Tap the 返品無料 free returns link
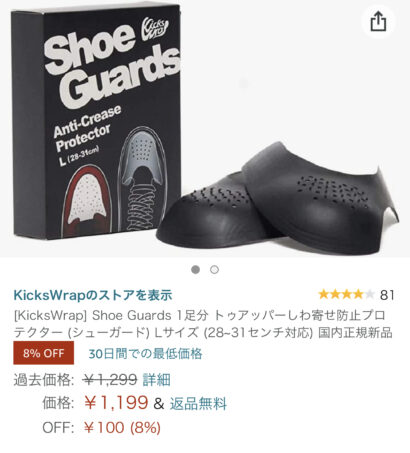 click(x=198, y=404)
